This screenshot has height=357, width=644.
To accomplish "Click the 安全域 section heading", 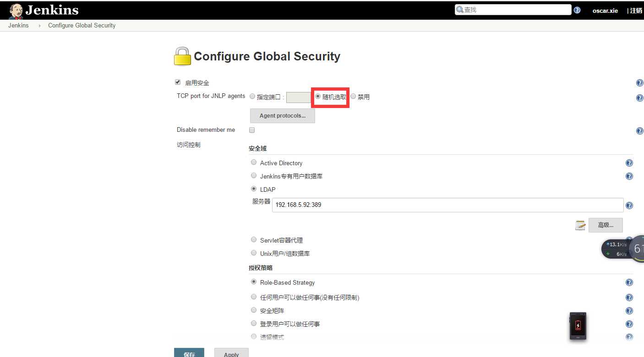I will pos(257,149).
